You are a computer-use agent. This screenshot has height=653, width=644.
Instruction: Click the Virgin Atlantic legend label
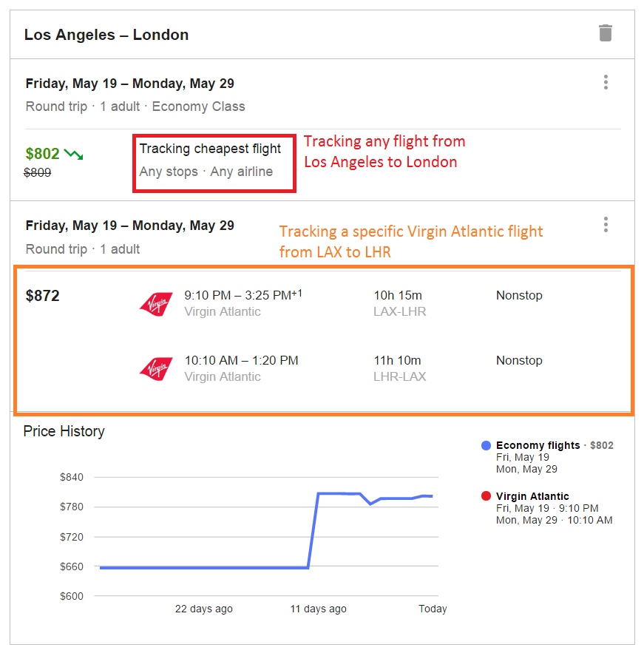coord(532,496)
